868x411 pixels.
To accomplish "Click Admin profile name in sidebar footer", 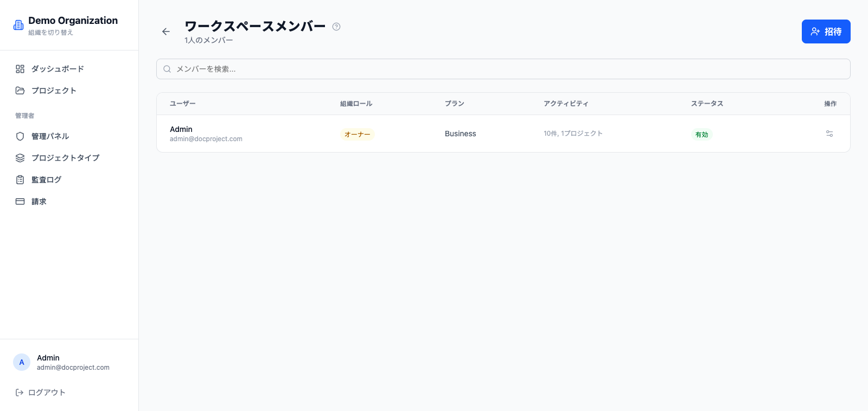I will [48, 358].
